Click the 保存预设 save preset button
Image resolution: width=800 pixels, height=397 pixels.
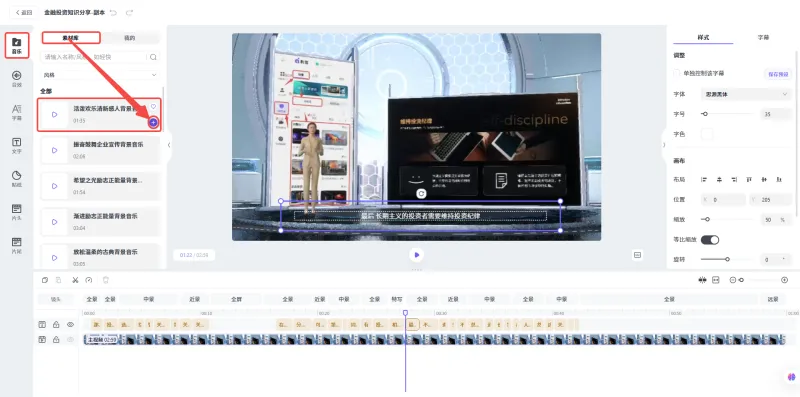pyautogui.click(x=779, y=74)
